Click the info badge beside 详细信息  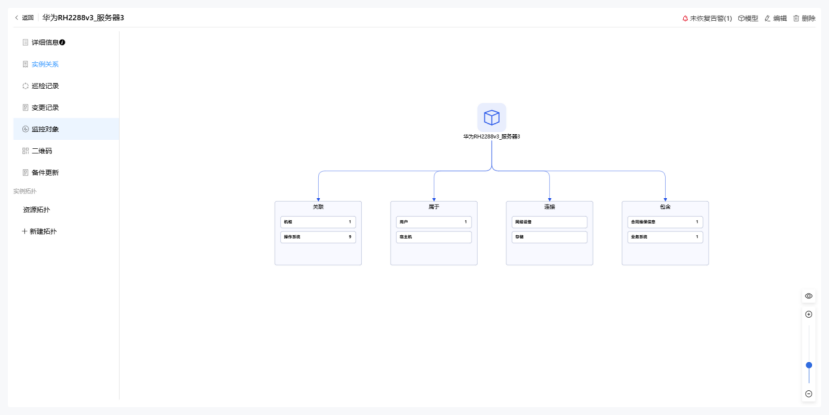(x=62, y=42)
